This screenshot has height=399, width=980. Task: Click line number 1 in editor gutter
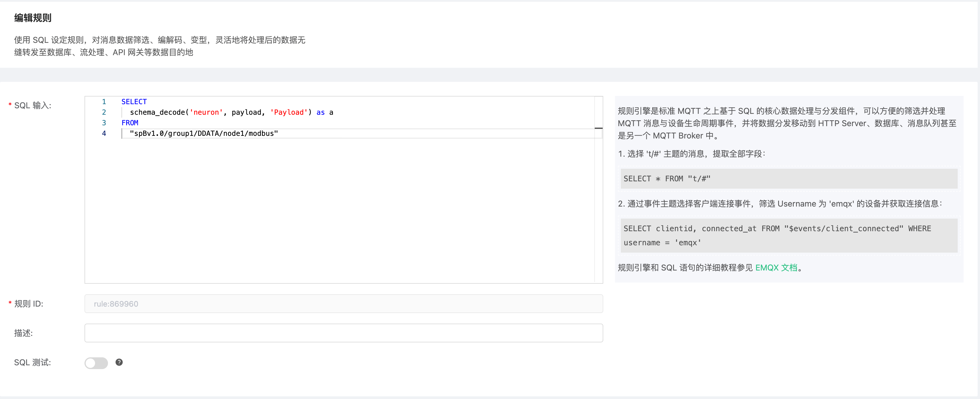[x=104, y=102]
